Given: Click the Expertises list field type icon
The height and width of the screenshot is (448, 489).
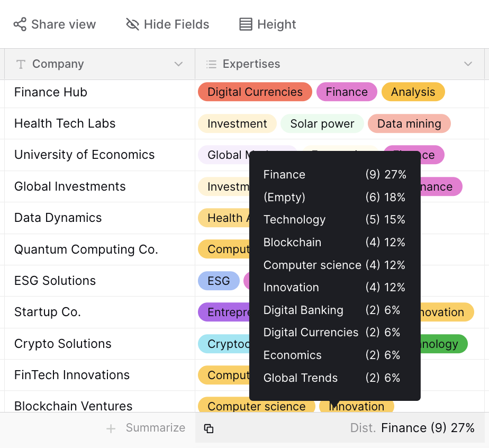Looking at the screenshot, I should click(211, 65).
